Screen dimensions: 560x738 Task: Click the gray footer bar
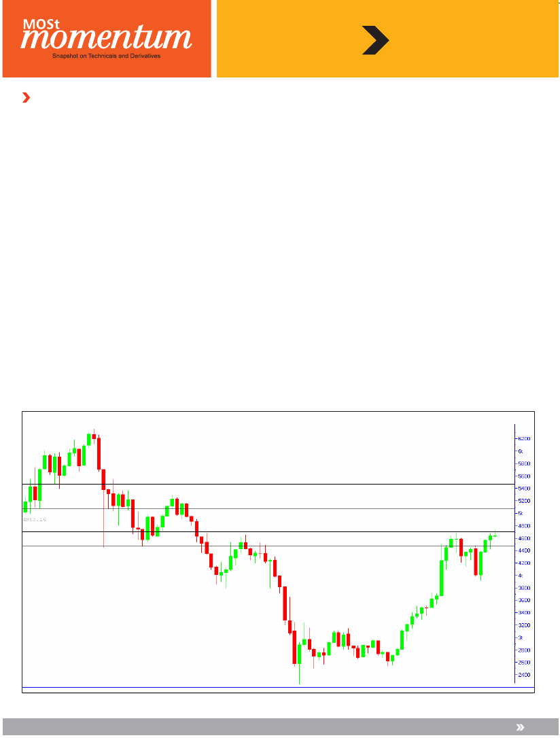[x=272, y=727]
